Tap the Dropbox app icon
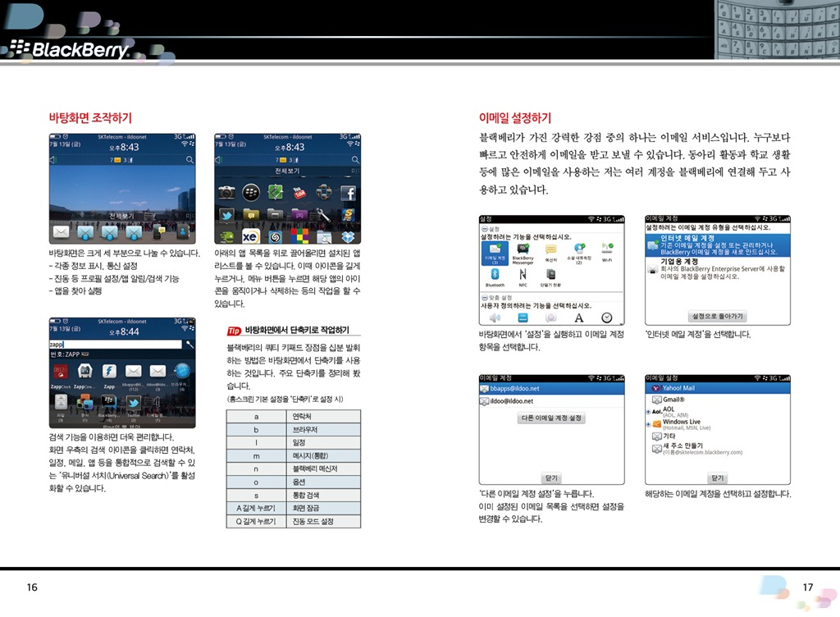 [348, 237]
